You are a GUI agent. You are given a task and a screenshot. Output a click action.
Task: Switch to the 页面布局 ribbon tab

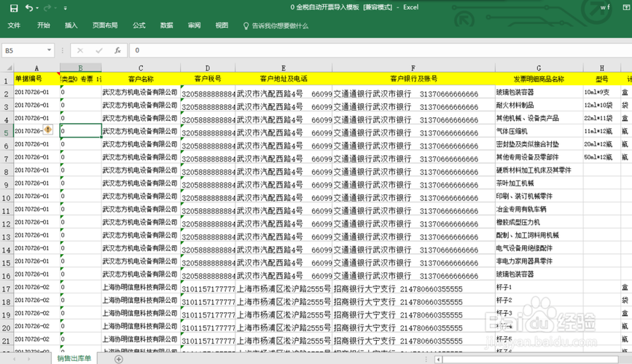(x=105, y=25)
